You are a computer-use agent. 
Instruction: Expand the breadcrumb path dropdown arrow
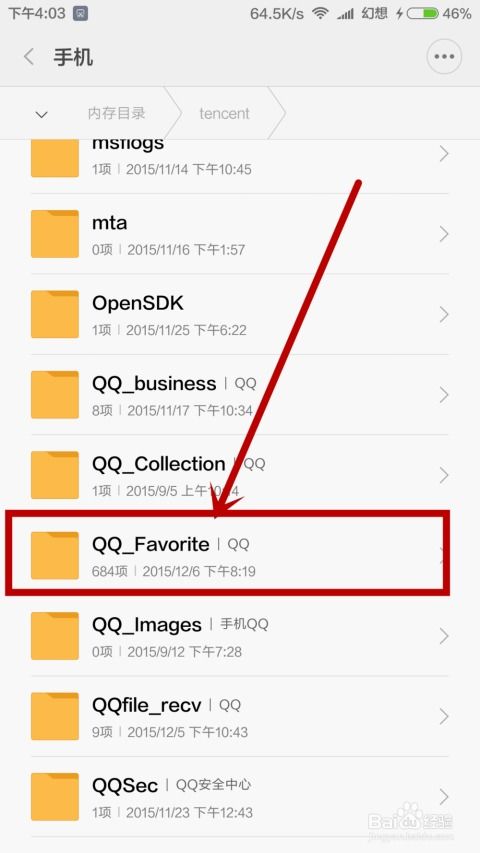pyautogui.click(x=41, y=114)
